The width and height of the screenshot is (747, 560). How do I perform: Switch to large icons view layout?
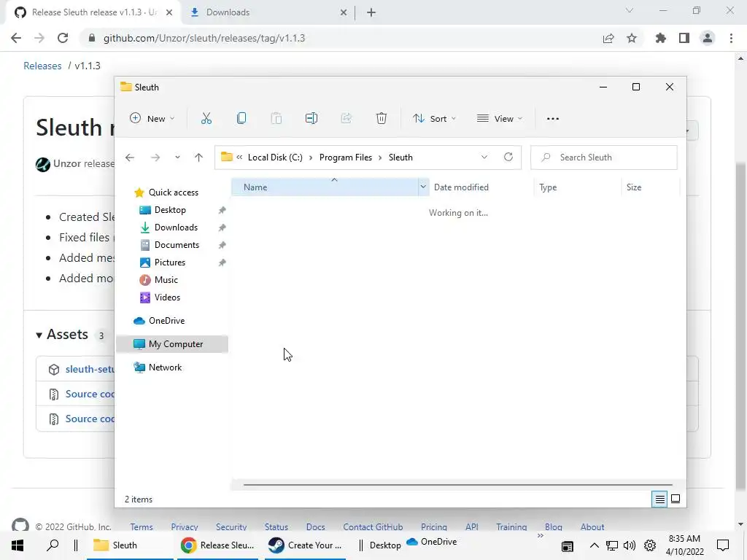[x=676, y=499]
